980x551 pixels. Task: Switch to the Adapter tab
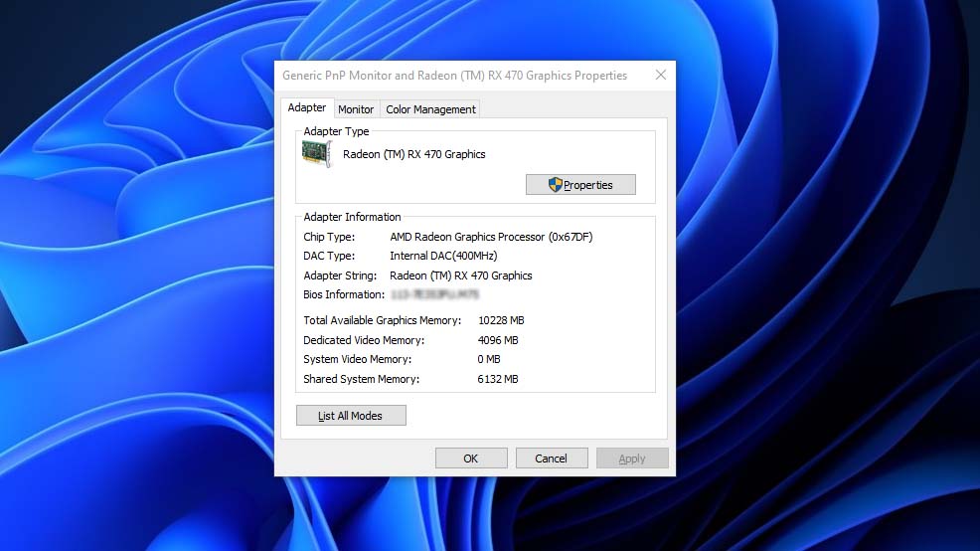307,107
